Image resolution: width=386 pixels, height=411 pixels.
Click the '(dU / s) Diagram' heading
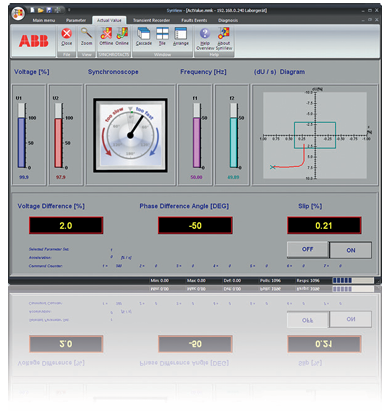[279, 72]
